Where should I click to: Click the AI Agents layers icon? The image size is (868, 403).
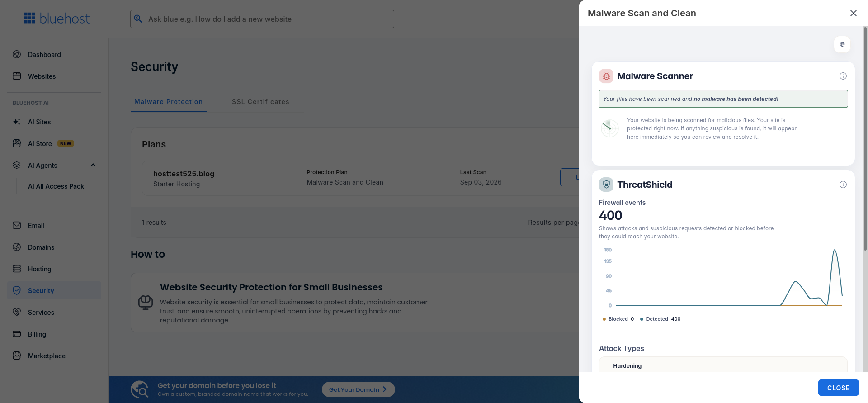pos(17,165)
